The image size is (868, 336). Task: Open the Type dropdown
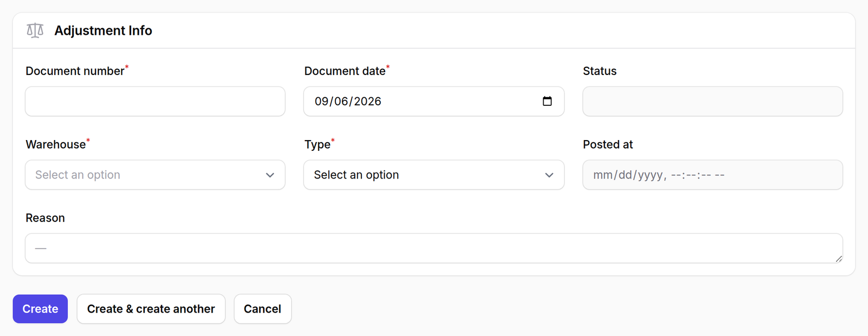(433, 175)
